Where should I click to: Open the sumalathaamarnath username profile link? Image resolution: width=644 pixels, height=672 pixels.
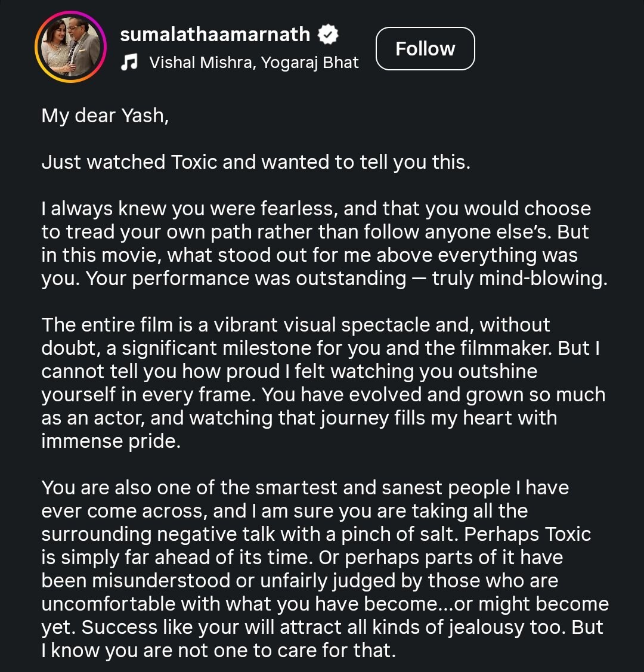[215, 35]
